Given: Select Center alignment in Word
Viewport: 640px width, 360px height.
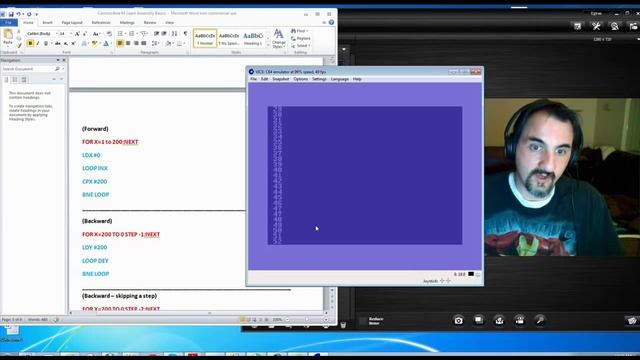Looking at the screenshot, I should [x=128, y=43].
